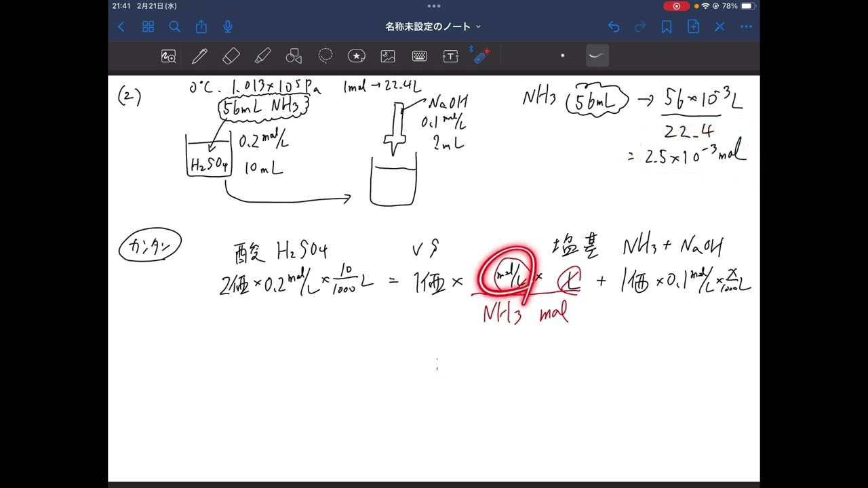Toggle read-only mode via crossed pencil icon
Image resolution: width=868 pixels, height=488 pixels.
[719, 26]
